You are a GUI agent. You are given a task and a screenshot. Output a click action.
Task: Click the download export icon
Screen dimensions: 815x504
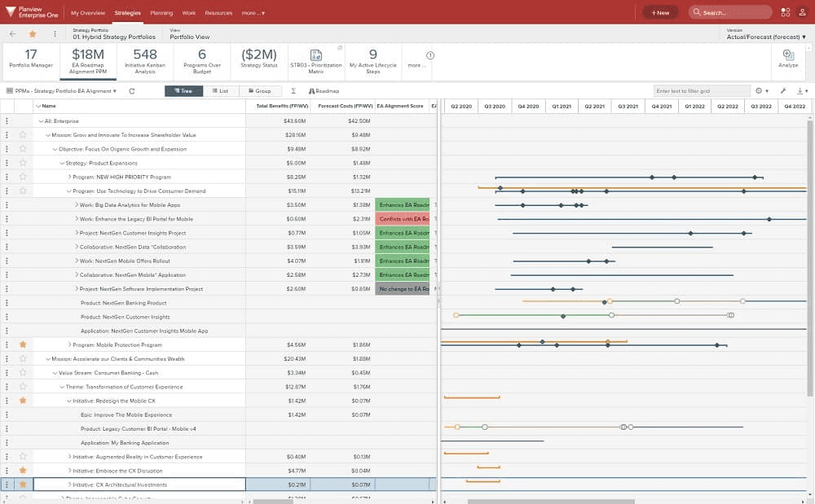coord(800,91)
